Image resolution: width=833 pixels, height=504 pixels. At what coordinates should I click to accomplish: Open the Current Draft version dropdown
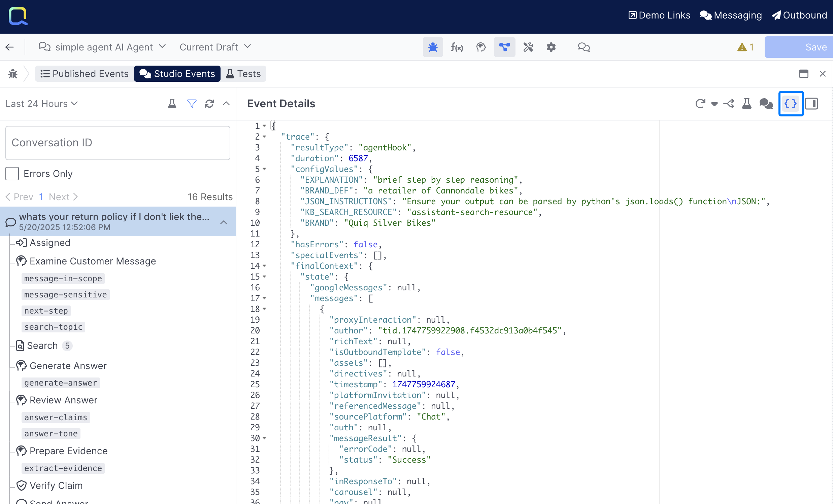tap(215, 47)
